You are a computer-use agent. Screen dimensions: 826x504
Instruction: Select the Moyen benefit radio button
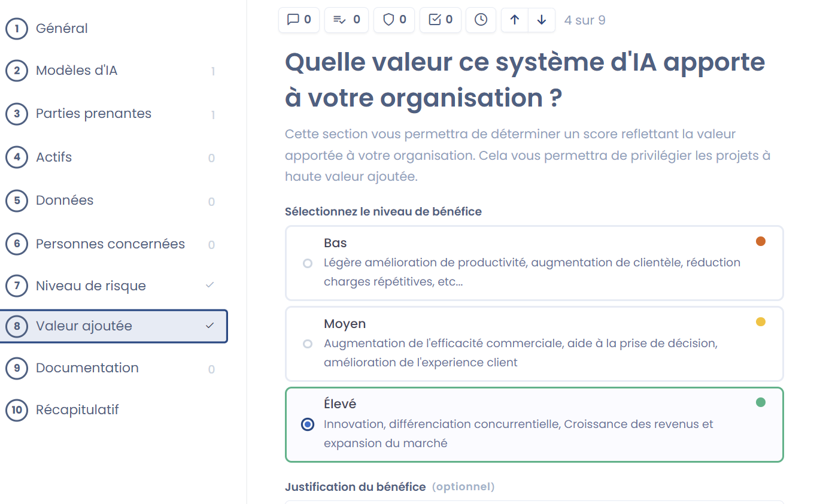click(308, 344)
